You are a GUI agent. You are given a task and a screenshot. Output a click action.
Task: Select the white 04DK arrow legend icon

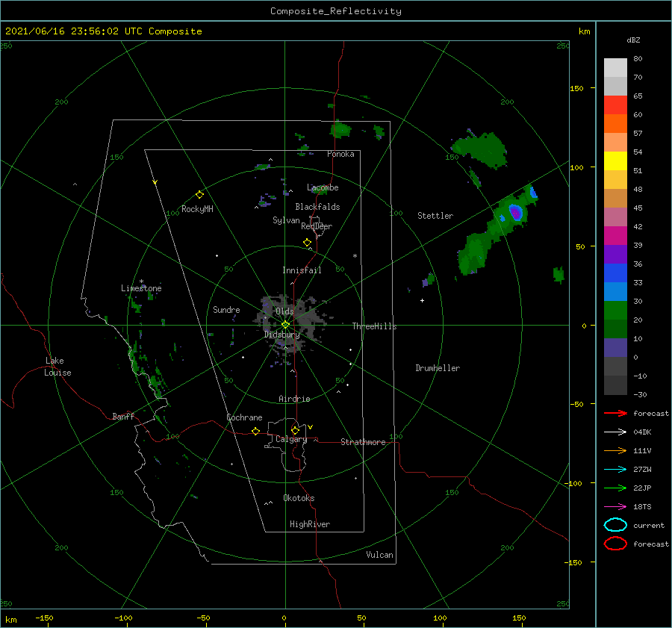click(x=615, y=432)
